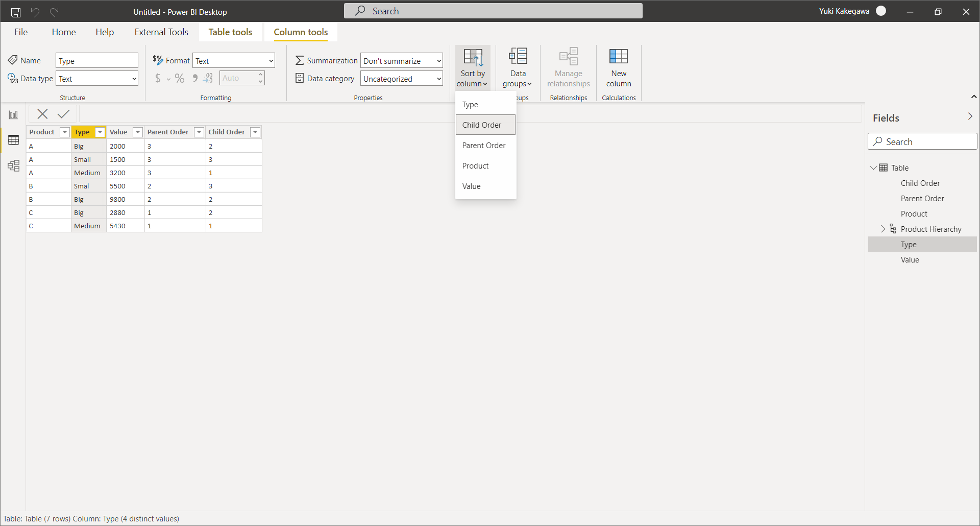Screen dimensions: 980x526
Task: Click the Undo arrow icon
Action: tap(35, 11)
